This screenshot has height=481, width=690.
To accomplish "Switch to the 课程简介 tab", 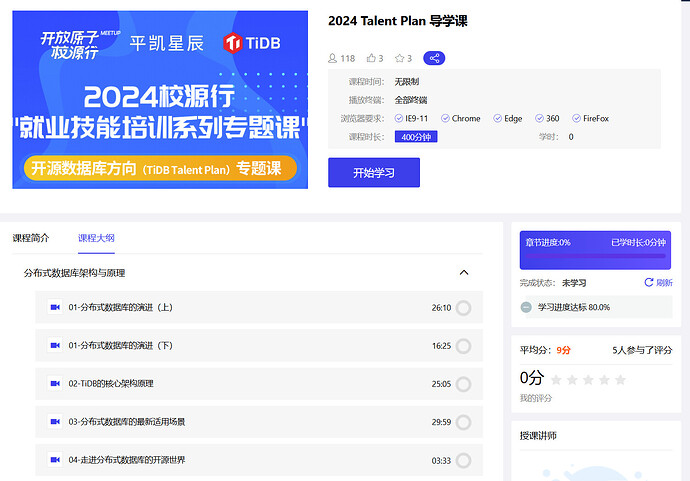I will pyautogui.click(x=30, y=238).
